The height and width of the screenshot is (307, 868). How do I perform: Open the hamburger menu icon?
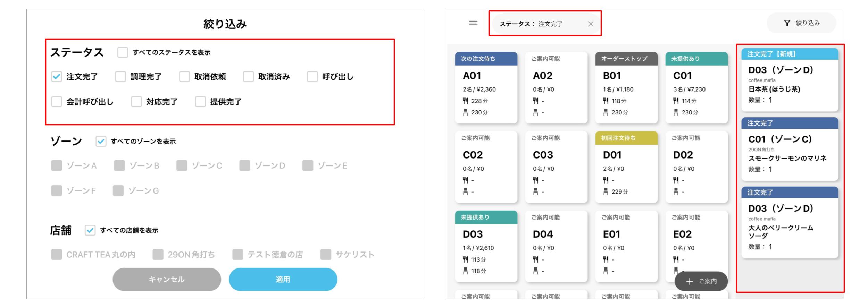pos(473,23)
